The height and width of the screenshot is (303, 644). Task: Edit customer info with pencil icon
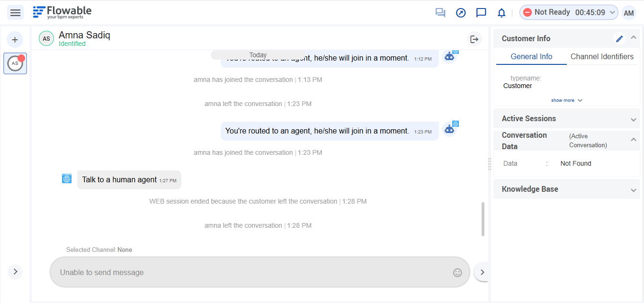click(619, 38)
